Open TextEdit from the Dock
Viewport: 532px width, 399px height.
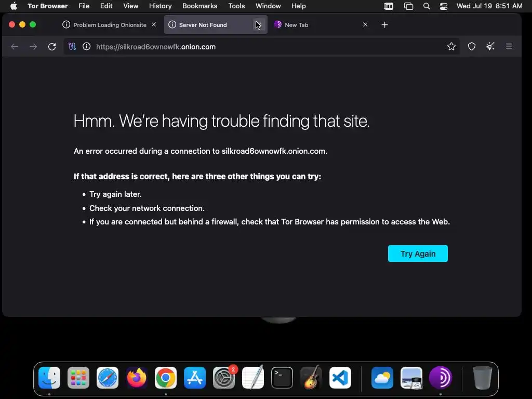coord(253,378)
